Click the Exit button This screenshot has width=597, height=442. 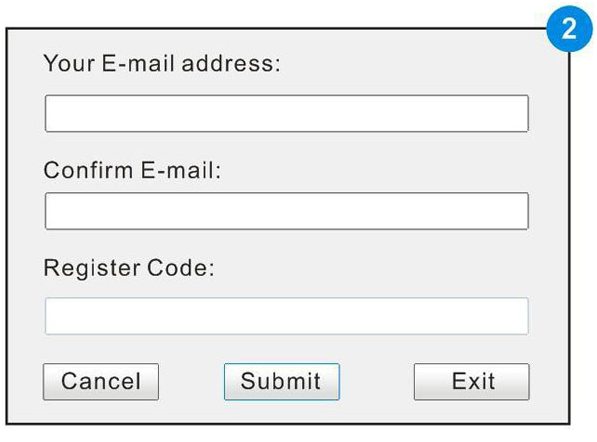click(x=472, y=381)
